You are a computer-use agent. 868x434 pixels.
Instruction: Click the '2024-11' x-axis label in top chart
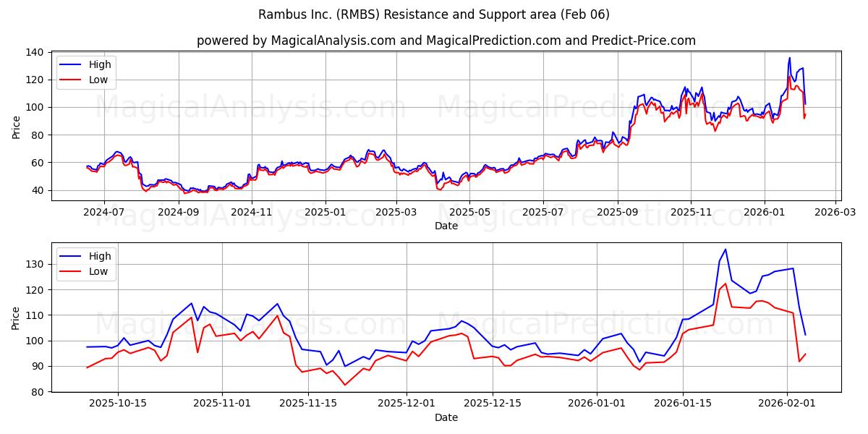[x=251, y=212]
